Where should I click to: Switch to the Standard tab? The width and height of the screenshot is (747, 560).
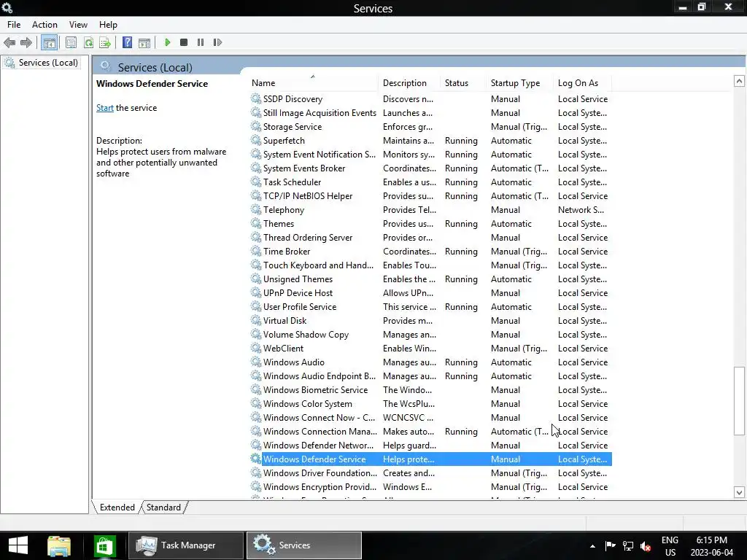[x=163, y=507]
